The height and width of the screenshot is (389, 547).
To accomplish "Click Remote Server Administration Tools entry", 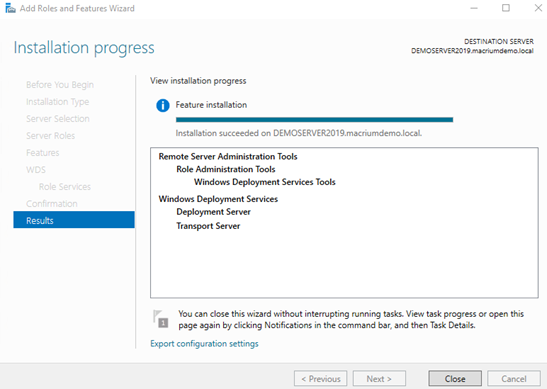I will click(228, 156).
